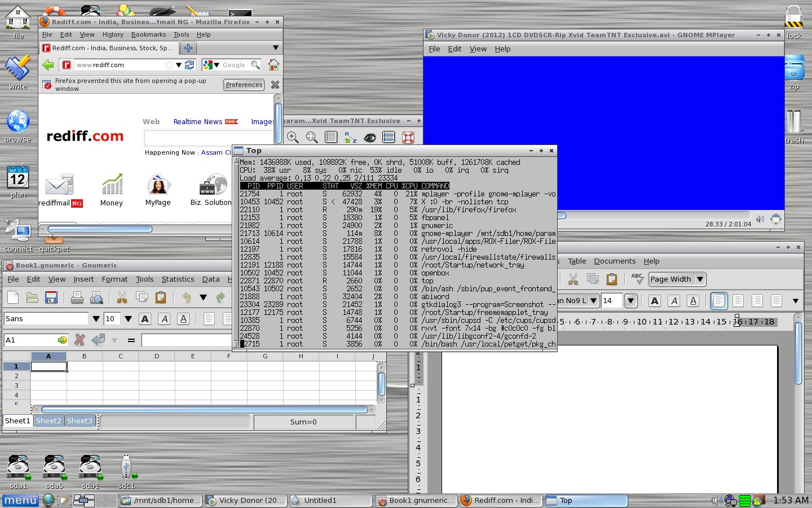The height and width of the screenshot is (508, 812).
Task: Open GNOME MPlayer View menu
Action: click(x=478, y=49)
